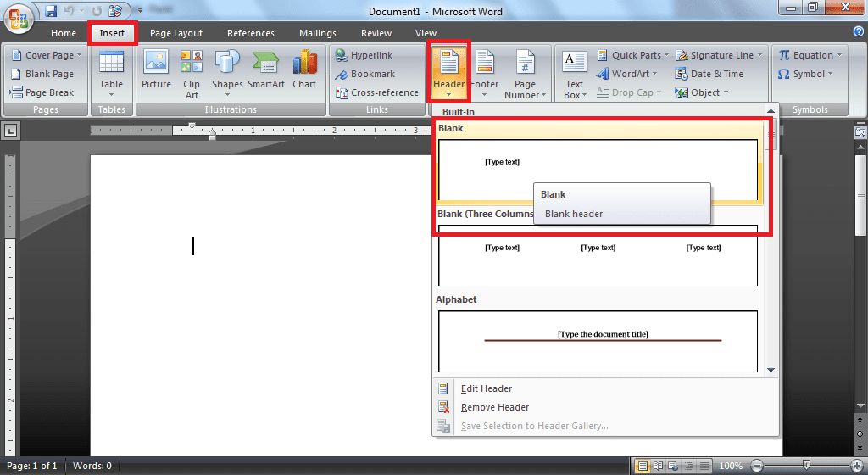
Task: Save document from Quick Access Toolbar
Action: pos(51,10)
